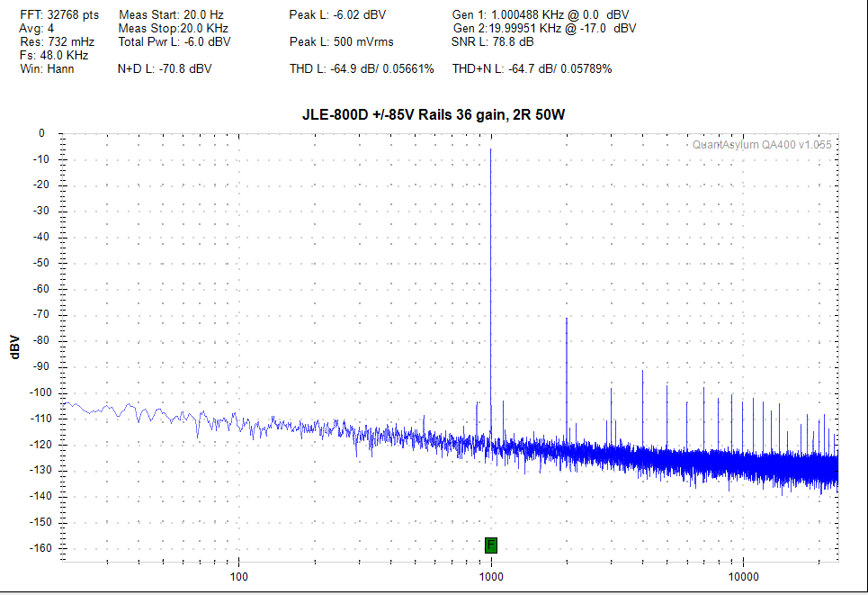Screen dimensions: 868x595
Task: Click the 0 dBV y-axis tick label
Action: (x=41, y=133)
